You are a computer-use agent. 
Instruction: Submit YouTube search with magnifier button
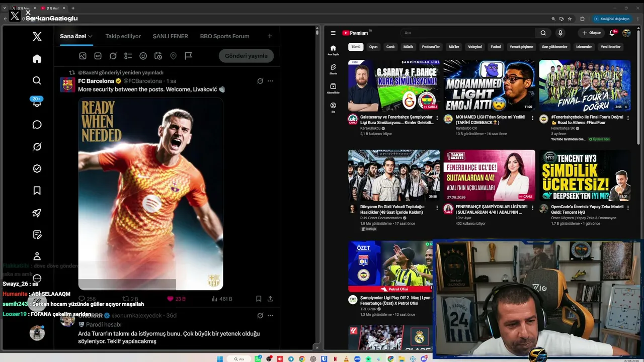[543, 33]
